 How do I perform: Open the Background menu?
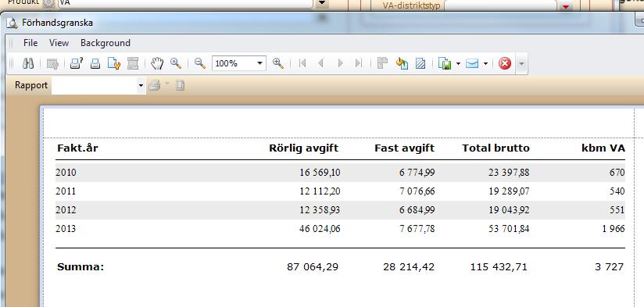(106, 43)
